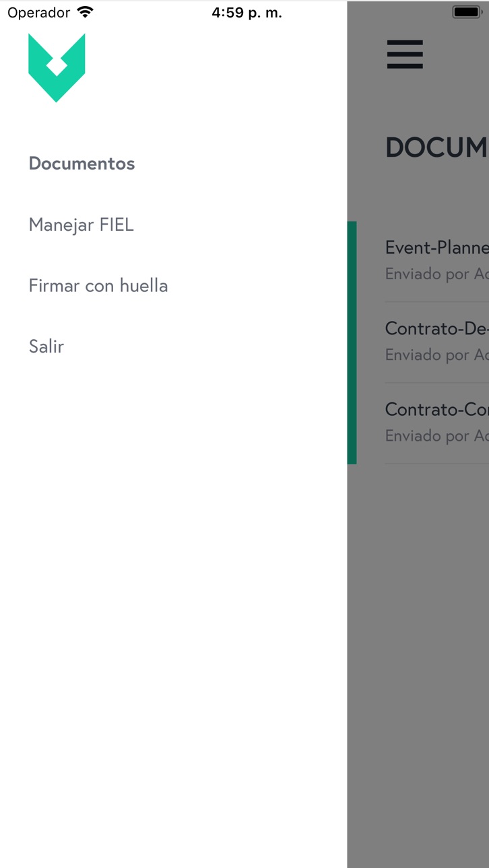Screen dimensions: 489x868
Task: Select Manejar FIEL in the side menu
Action: click(x=81, y=225)
